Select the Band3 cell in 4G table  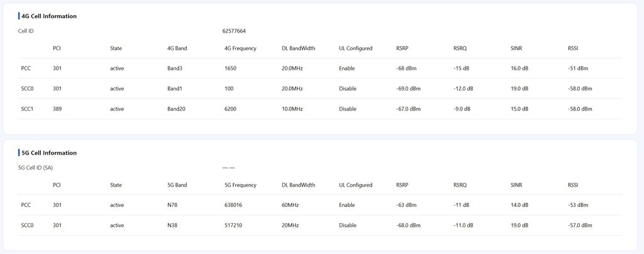click(175, 68)
